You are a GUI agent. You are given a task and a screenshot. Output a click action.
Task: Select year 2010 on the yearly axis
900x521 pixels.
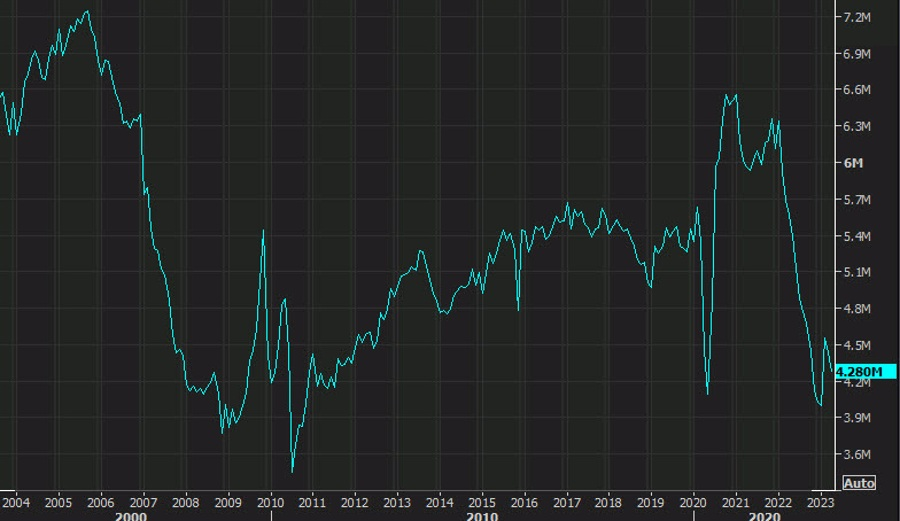[x=270, y=502]
